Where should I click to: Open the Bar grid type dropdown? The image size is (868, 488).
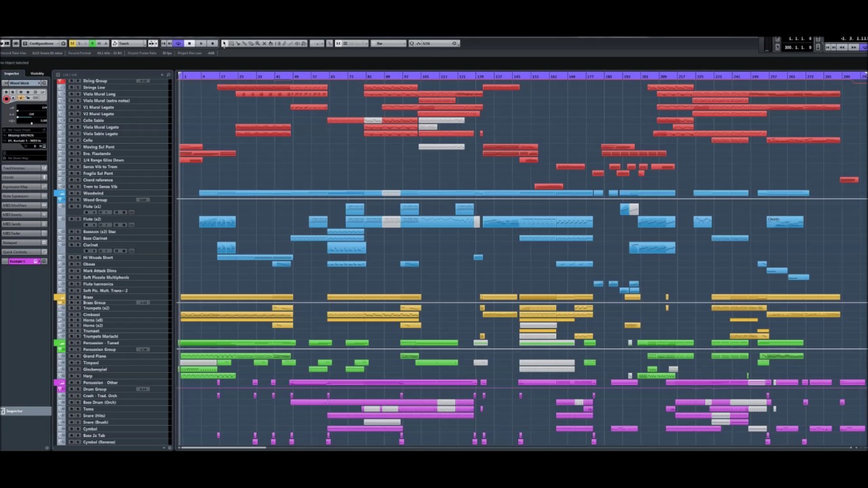tap(388, 43)
